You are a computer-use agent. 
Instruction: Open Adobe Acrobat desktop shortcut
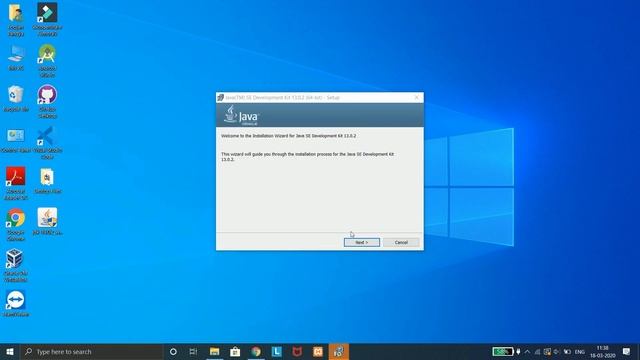pyautogui.click(x=16, y=183)
